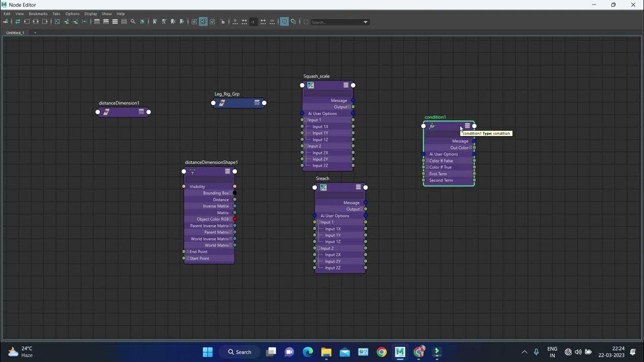
Task: Click the add selected nodes to graph icon
Action: (x=66, y=22)
